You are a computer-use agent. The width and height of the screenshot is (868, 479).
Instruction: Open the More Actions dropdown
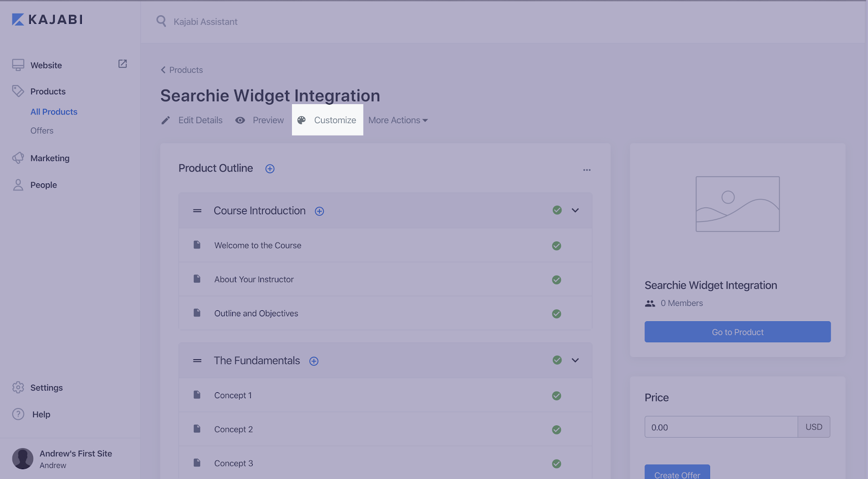click(x=398, y=120)
